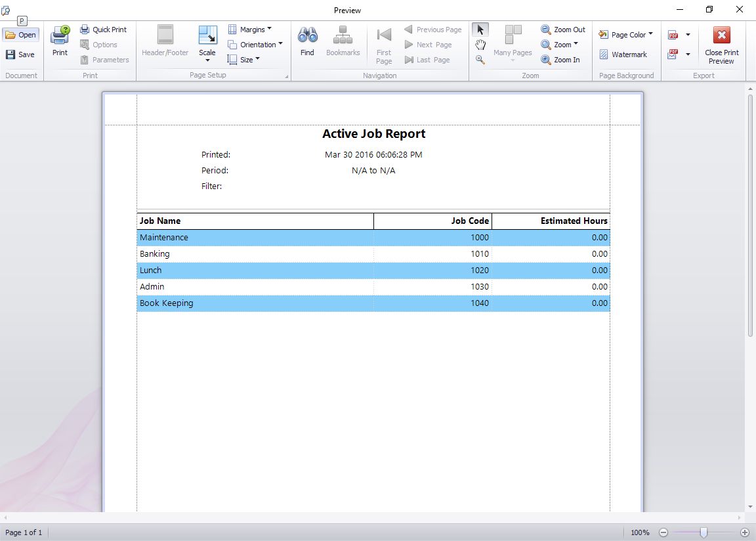The height and width of the screenshot is (541, 756).
Task: Close Print Preview
Action: pyautogui.click(x=721, y=45)
